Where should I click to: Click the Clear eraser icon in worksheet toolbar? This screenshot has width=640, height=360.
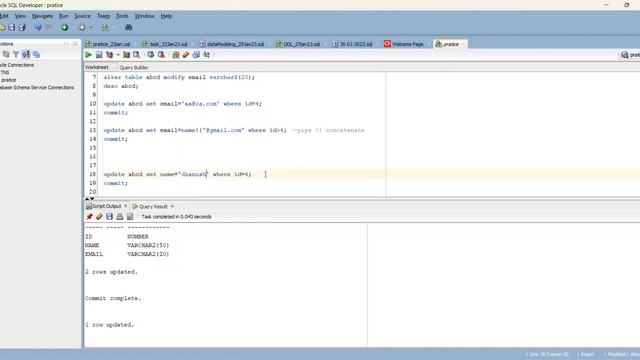point(186,55)
